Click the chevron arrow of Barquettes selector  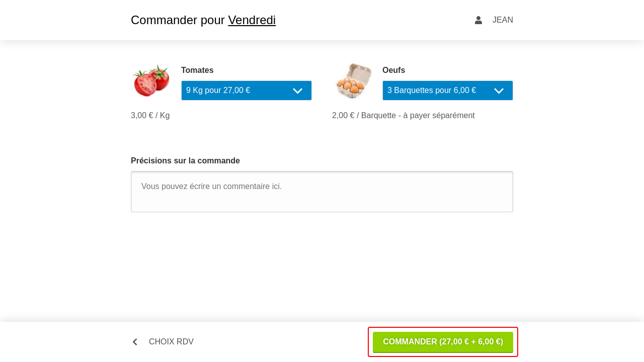(x=499, y=91)
